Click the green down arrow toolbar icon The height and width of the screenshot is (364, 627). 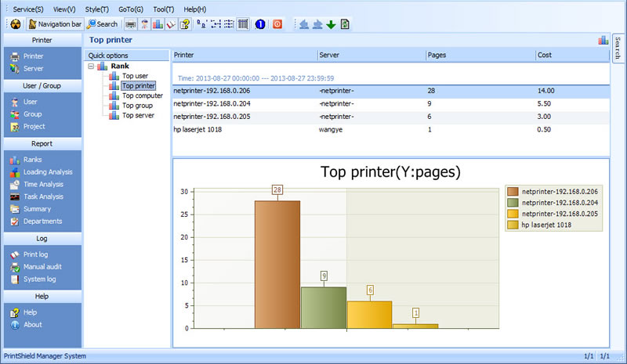click(x=331, y=24)
